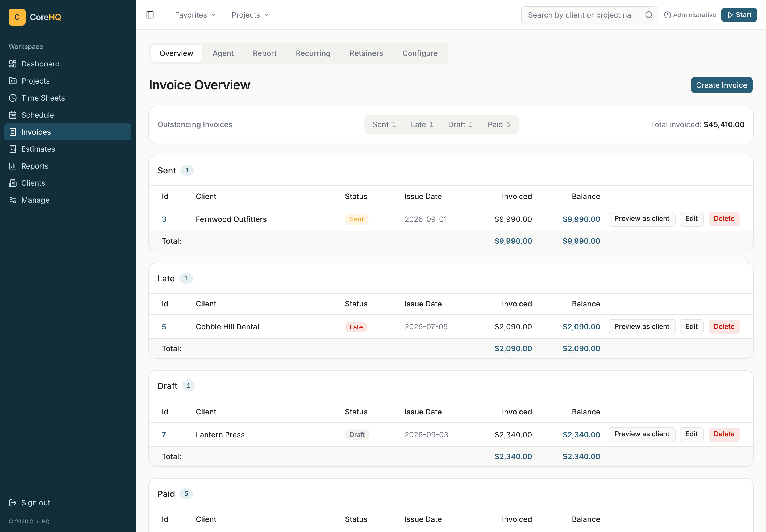The image size is (766, 532).
Task: Click the Administrative clock label
Action: pyautogui.click(x=690, y=15)
